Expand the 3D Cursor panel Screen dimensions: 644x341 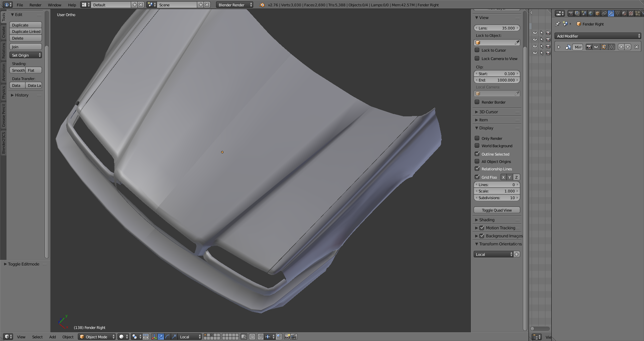(488, 112)
